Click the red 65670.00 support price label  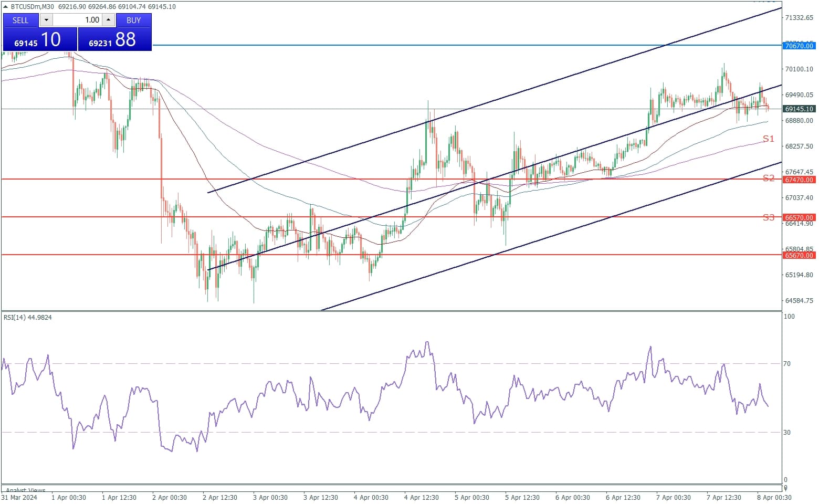pos(799,255)
